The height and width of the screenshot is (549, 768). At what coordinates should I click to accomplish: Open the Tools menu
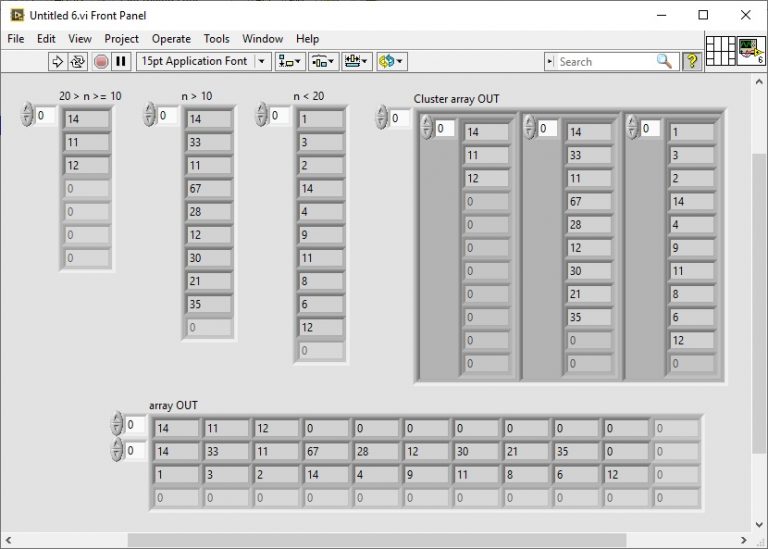pyautogui.click(x=216, y=39)
